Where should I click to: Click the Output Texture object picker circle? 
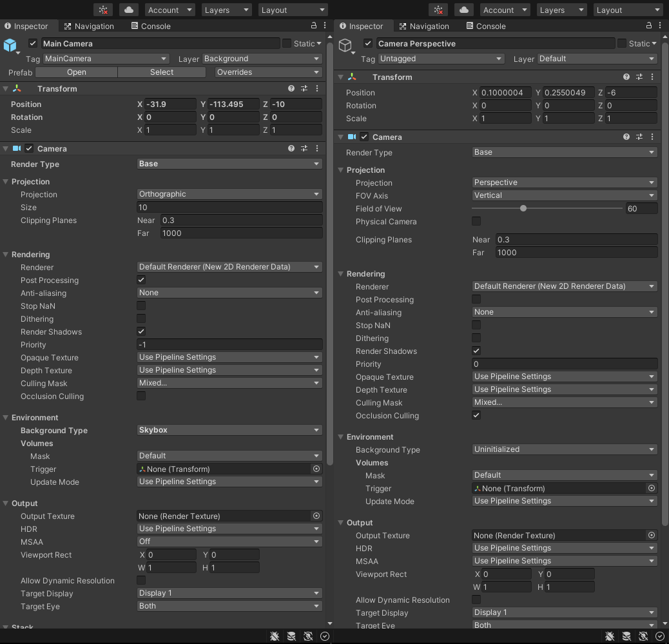click(x=316, y=516)
